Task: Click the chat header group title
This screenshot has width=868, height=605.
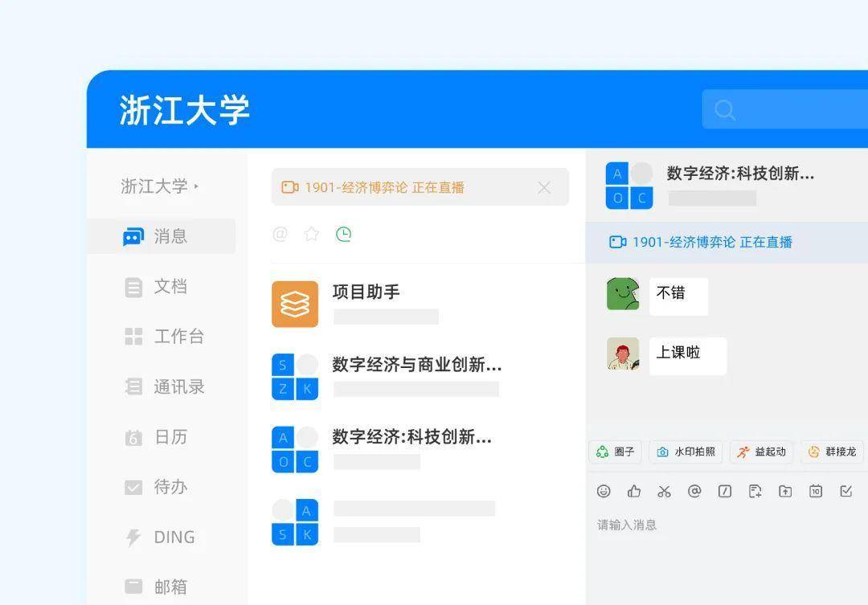Action: click(740, 174)
